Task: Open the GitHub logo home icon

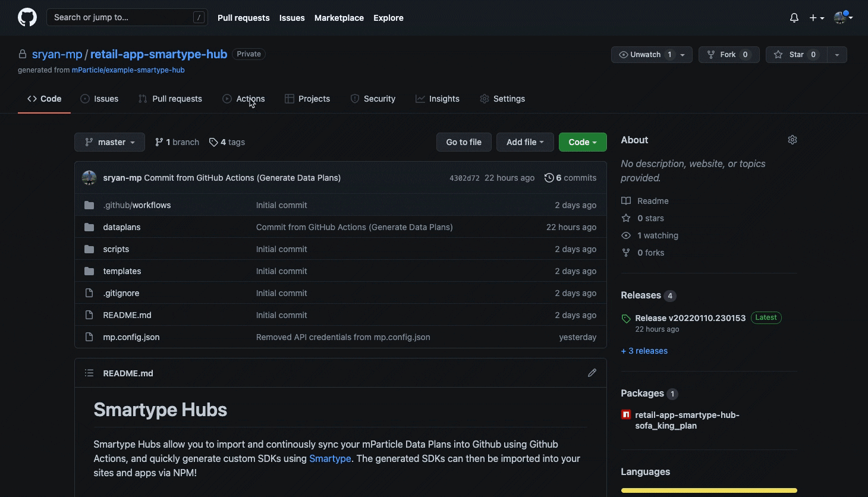Action: (27, 17)
